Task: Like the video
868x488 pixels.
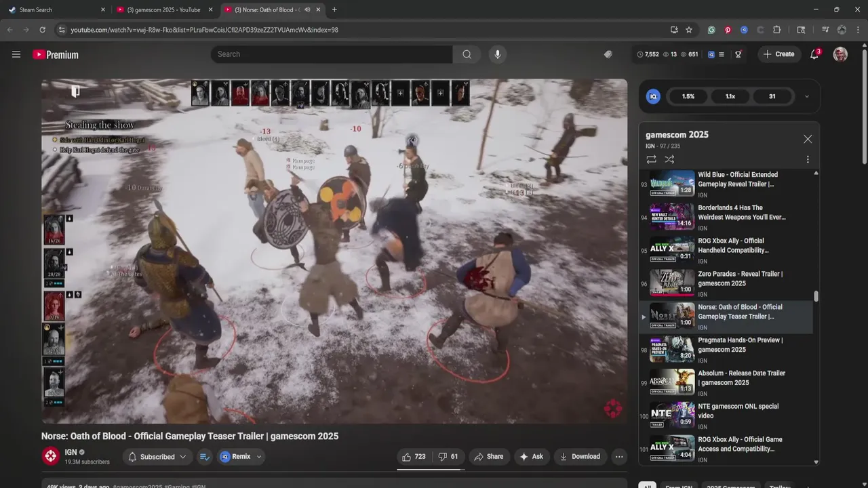Action: click(414, 457)
